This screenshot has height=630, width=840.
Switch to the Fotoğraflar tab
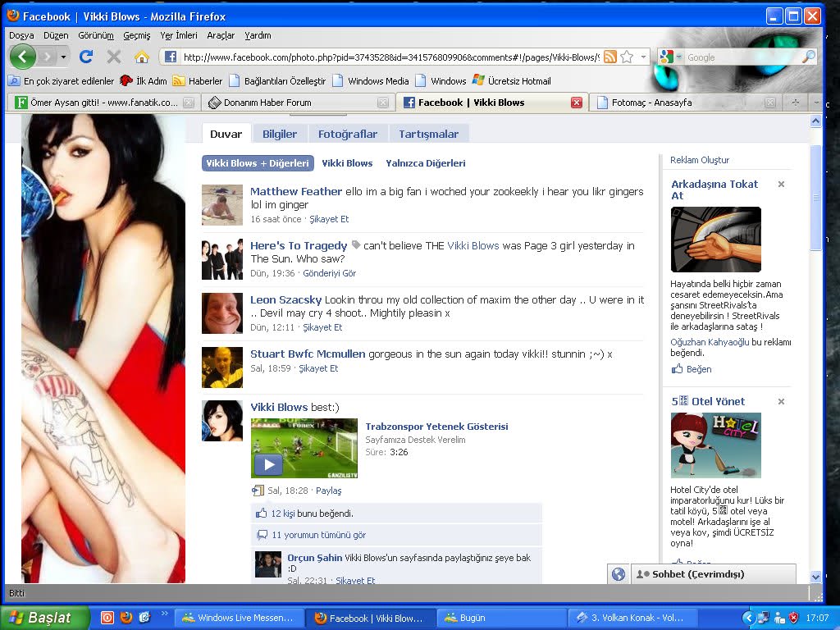pyautogui.click(x=348, y=134)
